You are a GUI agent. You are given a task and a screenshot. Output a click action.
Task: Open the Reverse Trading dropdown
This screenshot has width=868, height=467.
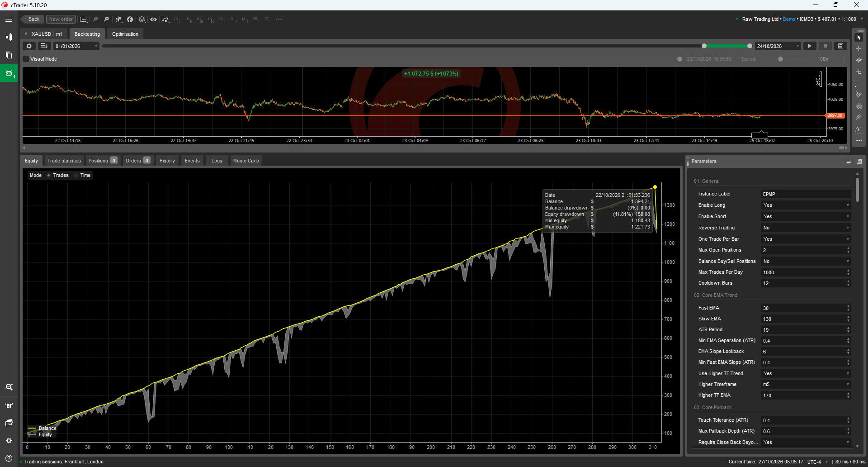[x=806, y=228]
